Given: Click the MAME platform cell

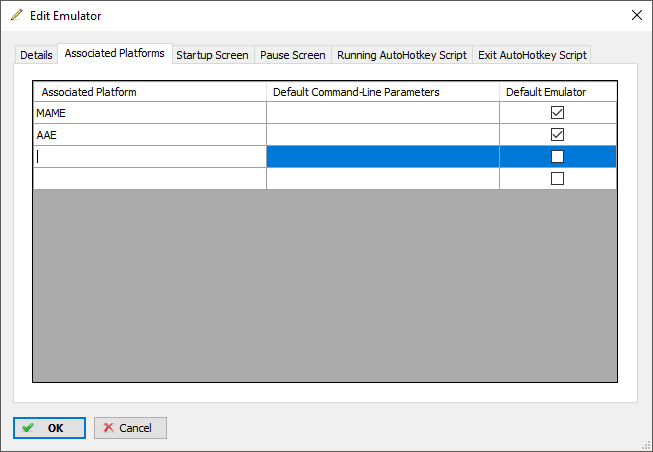Looking at the screenshot, I should point(150,113).
